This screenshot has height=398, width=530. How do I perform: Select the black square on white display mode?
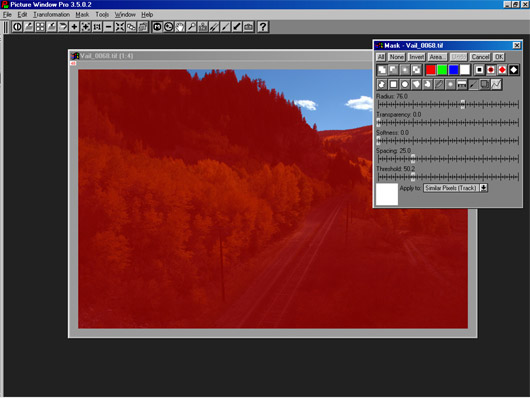coord(479,70)
